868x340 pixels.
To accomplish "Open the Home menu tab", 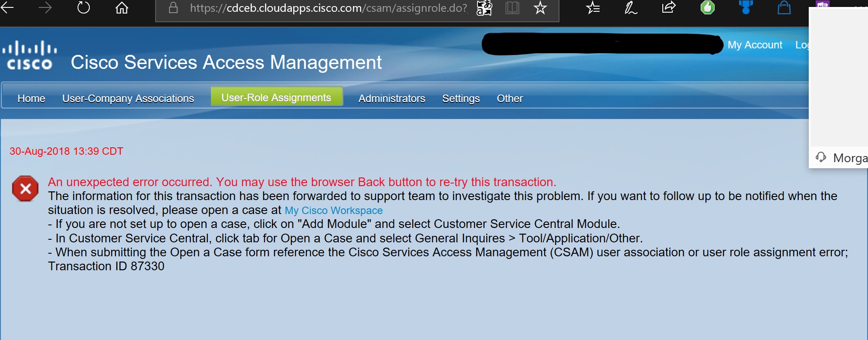I will point(31,99).
